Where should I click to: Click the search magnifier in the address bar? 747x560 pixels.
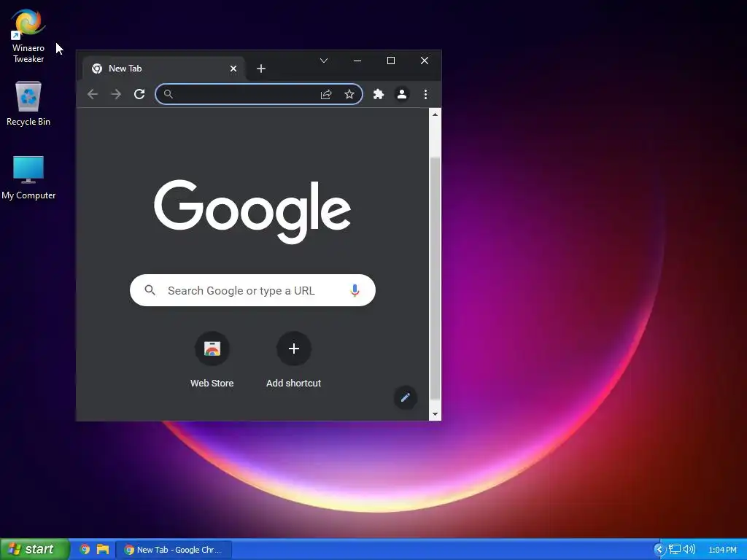[169, 94]
